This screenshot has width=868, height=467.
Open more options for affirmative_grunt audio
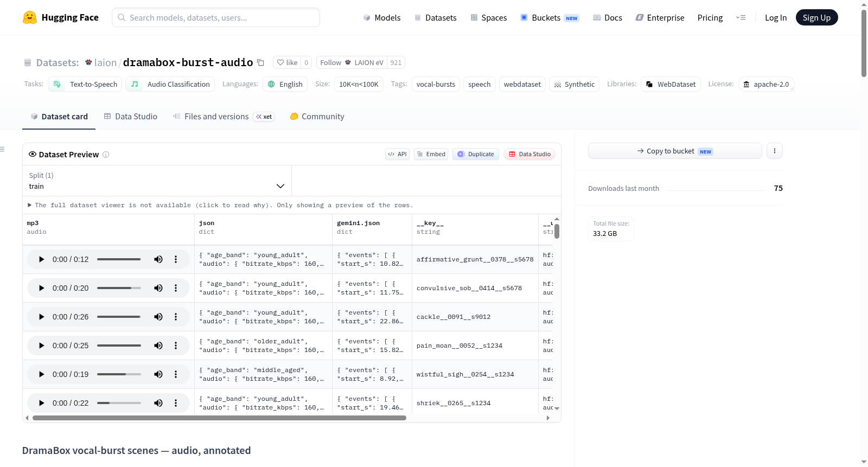(x=176, y=259)
